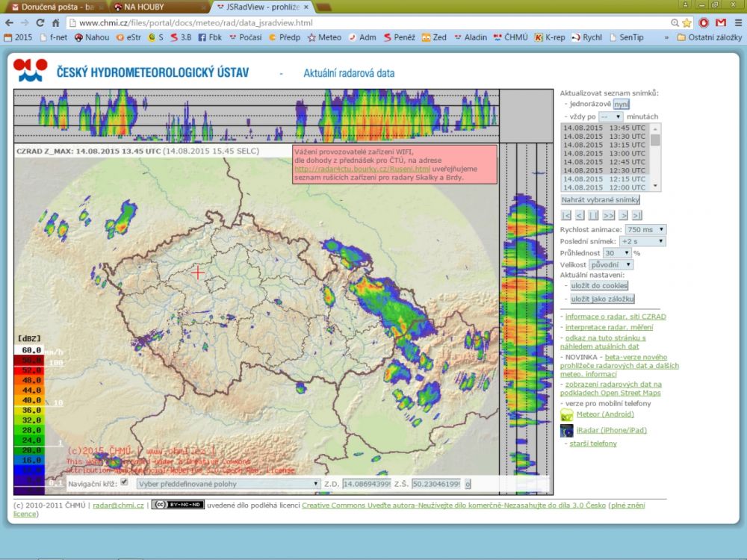The height and width of the screenshot is (560, 747).
Task: Jump to last radar frame
Action: 636,215
